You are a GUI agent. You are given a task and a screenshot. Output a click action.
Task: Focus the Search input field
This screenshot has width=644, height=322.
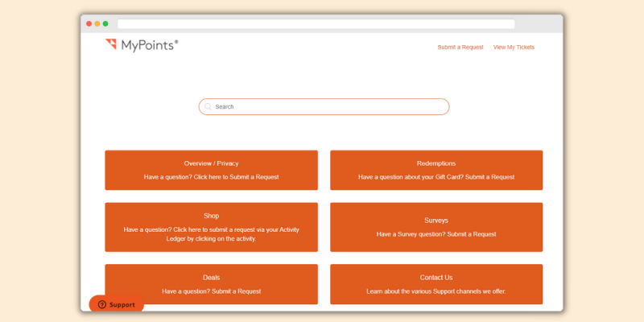coord(324,107)
